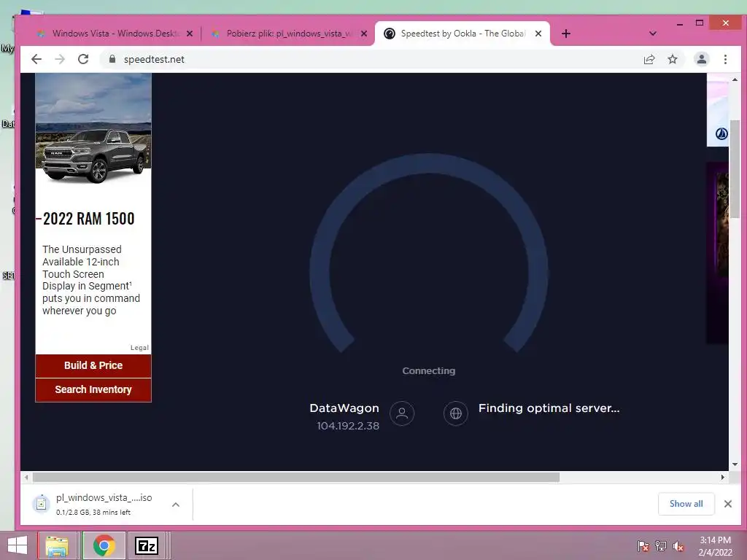Open the Chrome profile avatar
Viewport: 747px width, 560px height.
coord(701,59)
